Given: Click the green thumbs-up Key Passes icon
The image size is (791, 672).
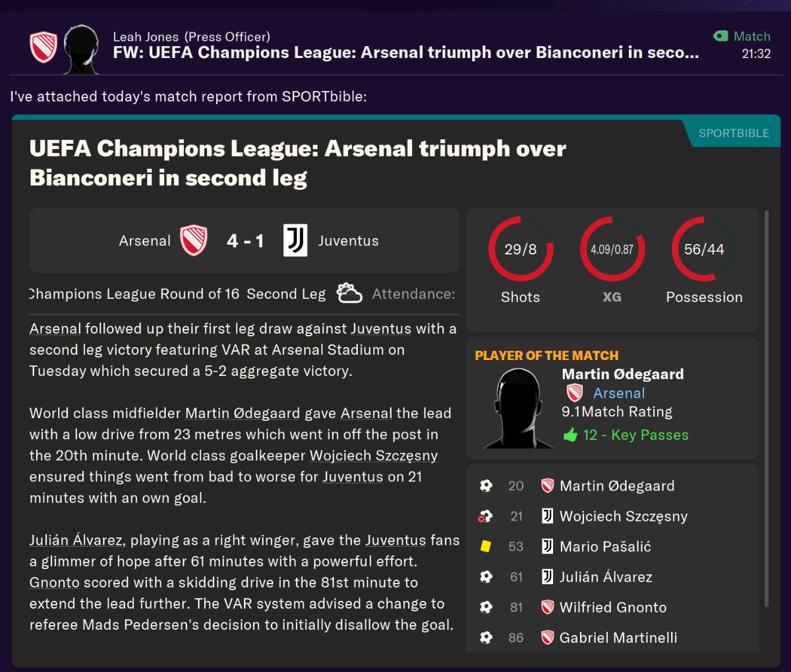Looking at the screenshot, I should [570, 435].
